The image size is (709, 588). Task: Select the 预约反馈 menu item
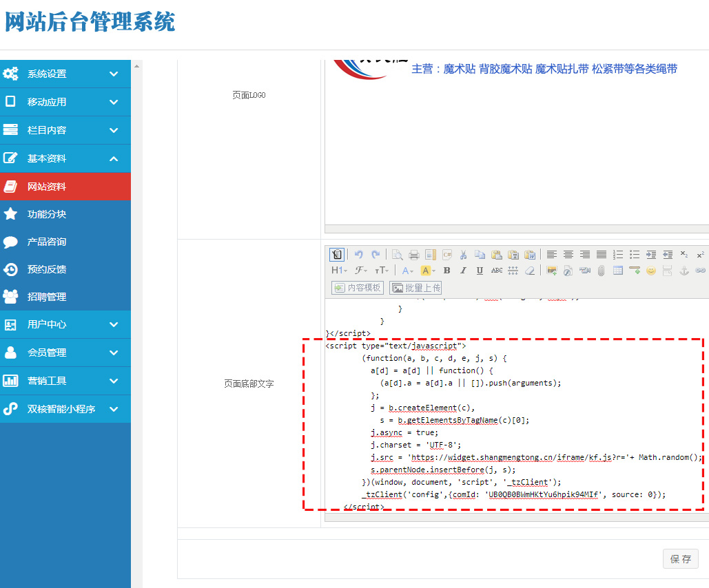(65, 269)
